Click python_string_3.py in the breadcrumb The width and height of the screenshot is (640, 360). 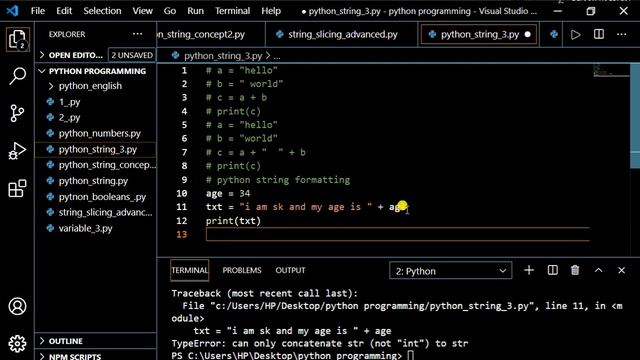coord(223,56)
